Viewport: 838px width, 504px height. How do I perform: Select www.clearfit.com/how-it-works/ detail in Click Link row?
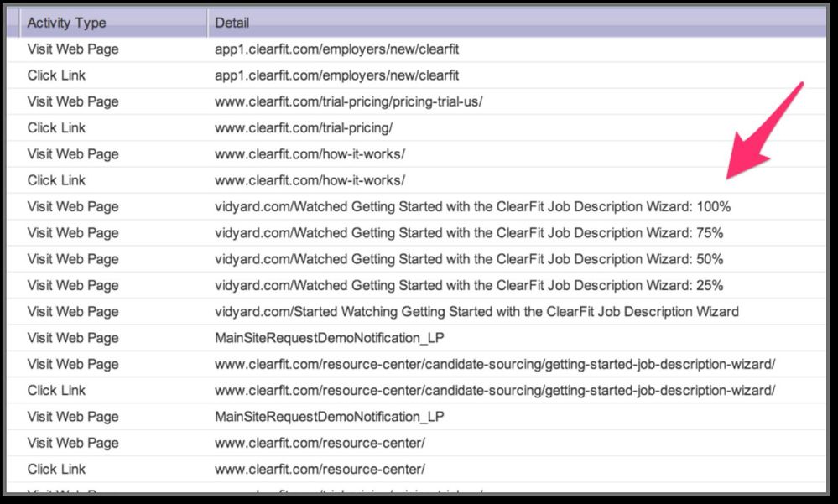310,180
